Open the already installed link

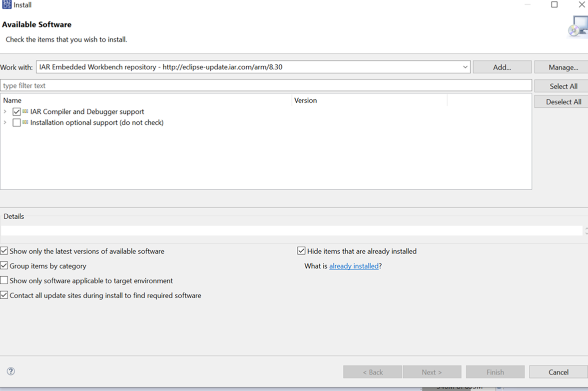tap(354, 266)
